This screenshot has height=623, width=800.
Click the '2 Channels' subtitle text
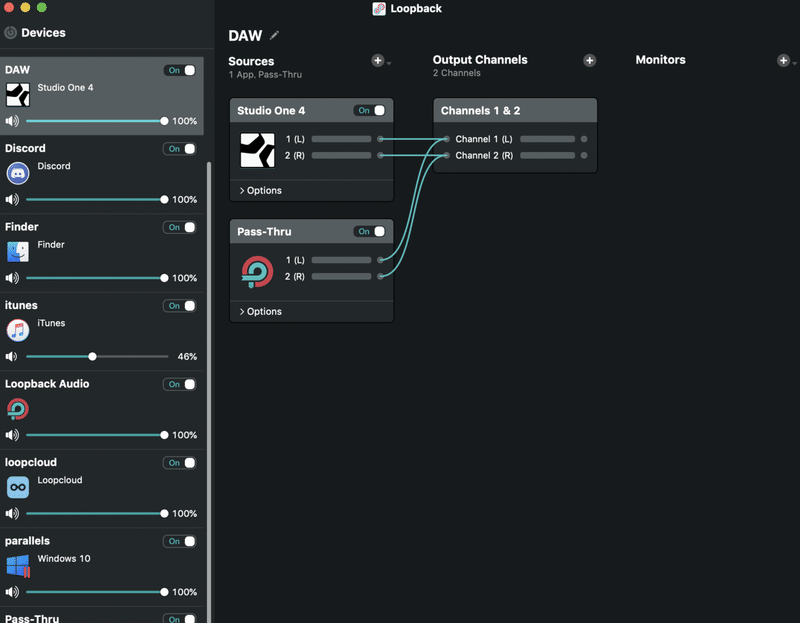coord(457,73)
